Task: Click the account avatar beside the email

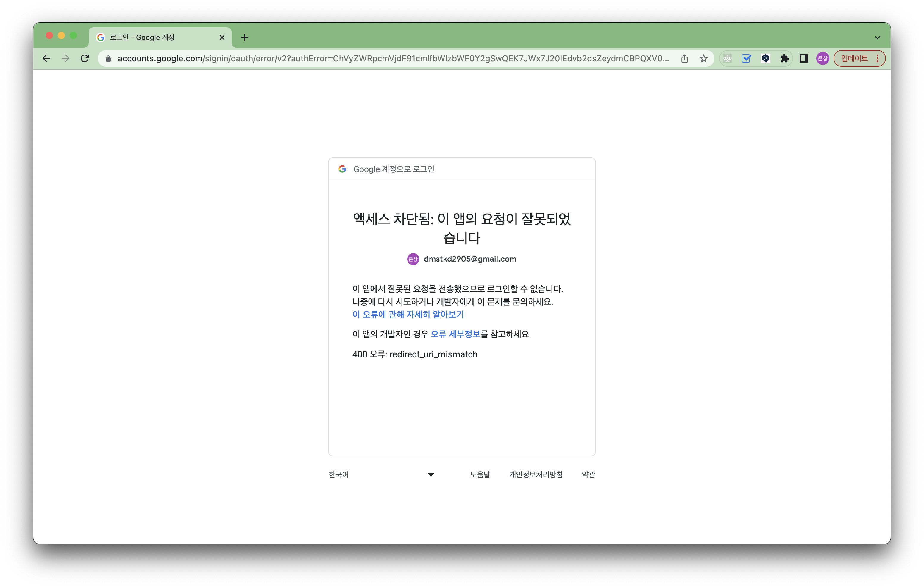Action: coord(413,259)
